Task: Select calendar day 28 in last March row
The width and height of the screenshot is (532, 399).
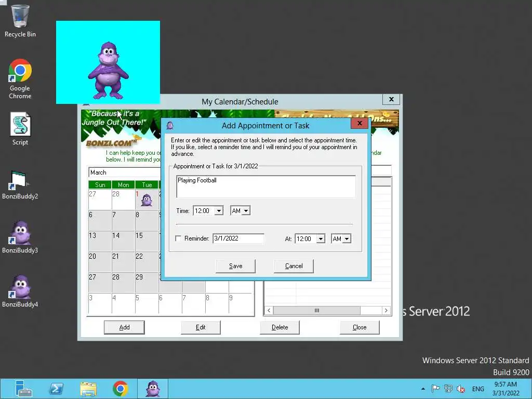Action: pyautogui.click(x=123, y=282)
